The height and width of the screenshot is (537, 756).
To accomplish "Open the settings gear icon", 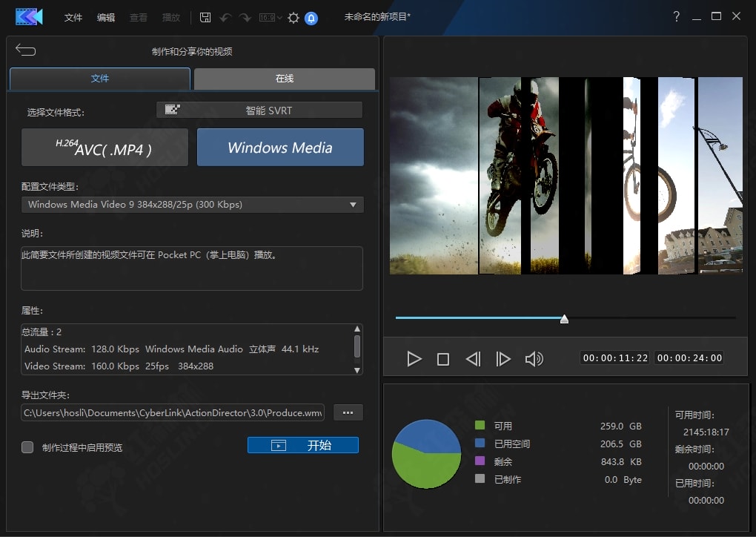I will click(294, 17).
